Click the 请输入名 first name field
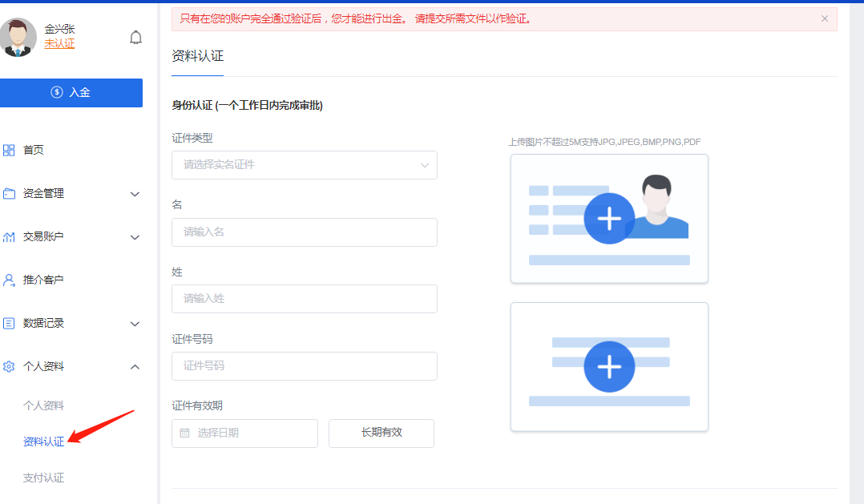 (305, 232)
